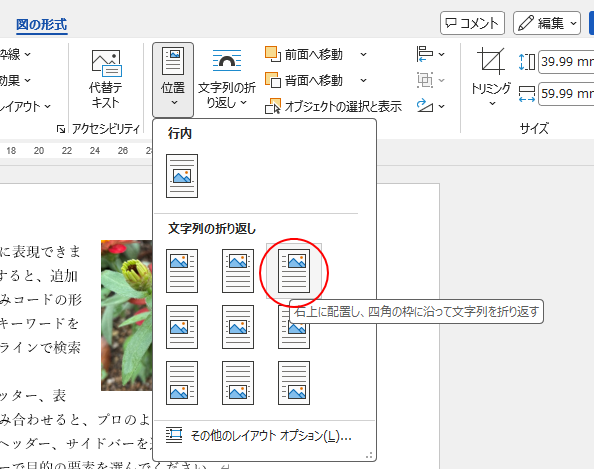Click the menu resize grip corner
The image size is (594, 469).
(x=369, y=455)
